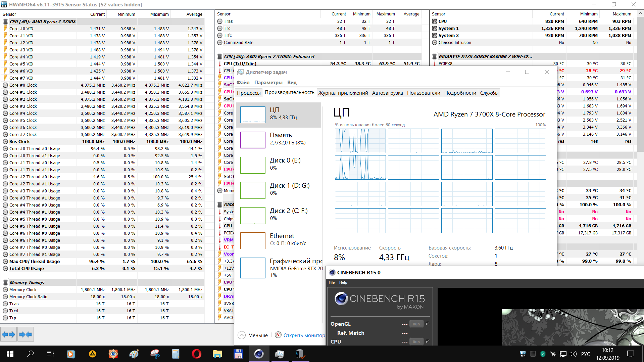The width and height of the screenshot is (644, 362).
Task: Click HWiNFO shrink-columns inward arrows button
Action: [x=26, y=334]
